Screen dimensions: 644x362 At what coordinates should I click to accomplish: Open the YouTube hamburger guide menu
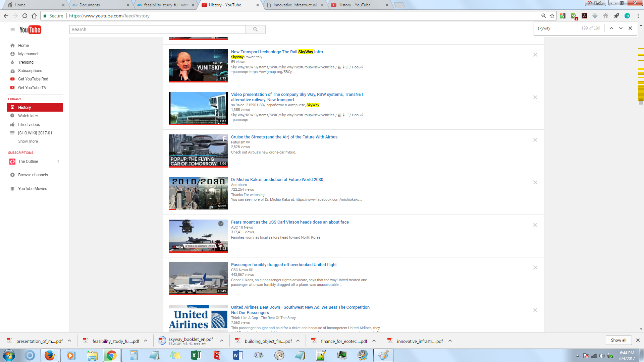(13, 29)
